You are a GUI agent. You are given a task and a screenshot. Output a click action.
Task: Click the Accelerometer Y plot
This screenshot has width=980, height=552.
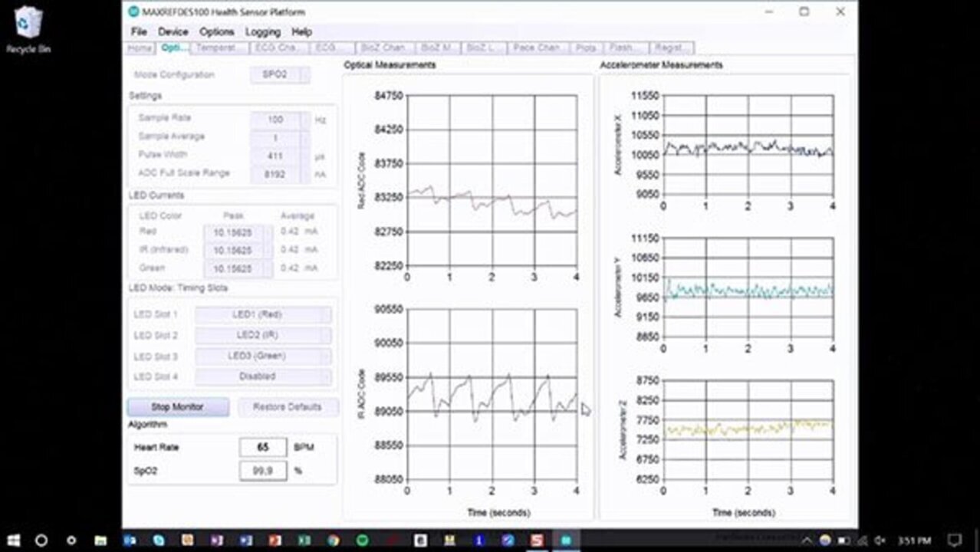(748, 287)
